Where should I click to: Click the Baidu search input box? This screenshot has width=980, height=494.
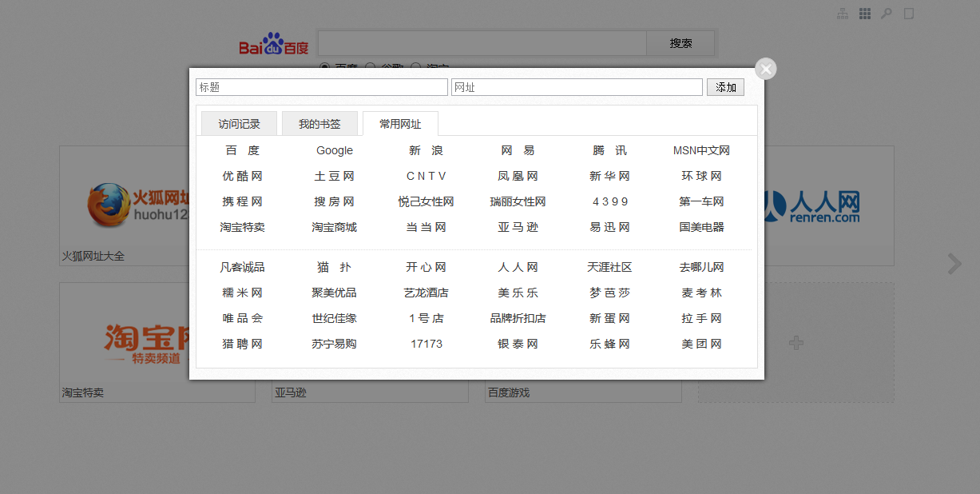tap(482, 43)
